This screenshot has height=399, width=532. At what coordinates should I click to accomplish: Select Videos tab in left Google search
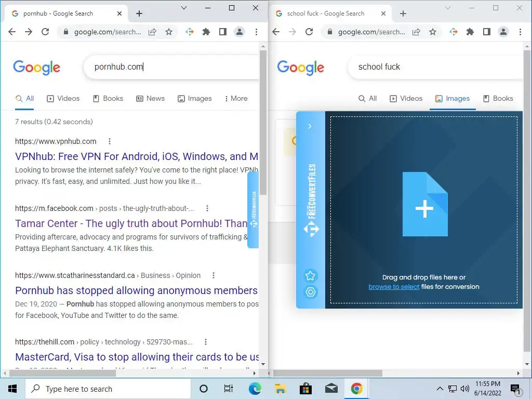coord(63,99)
